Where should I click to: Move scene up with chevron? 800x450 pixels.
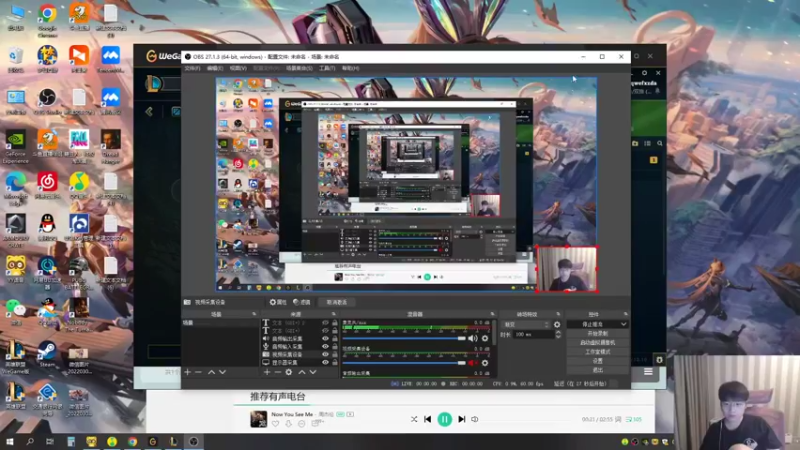pos(211,372)
